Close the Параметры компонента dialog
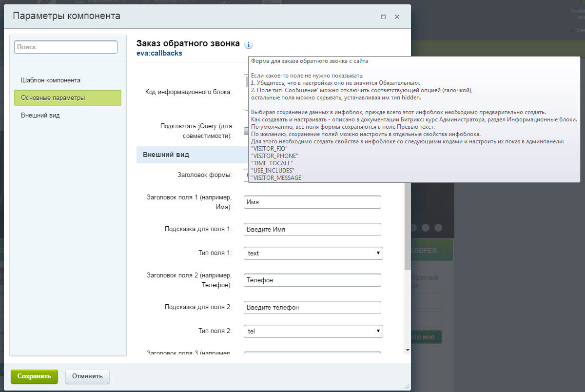Viewport: 585px width, 392px height. tap(397, 17)
